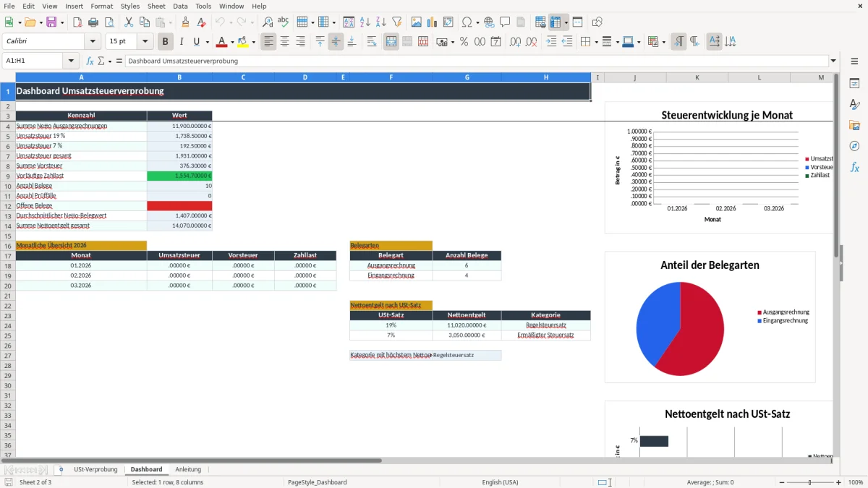Toggle Center Horizontally alignment
Screen dimensions: 868x488
coord(284,42)
